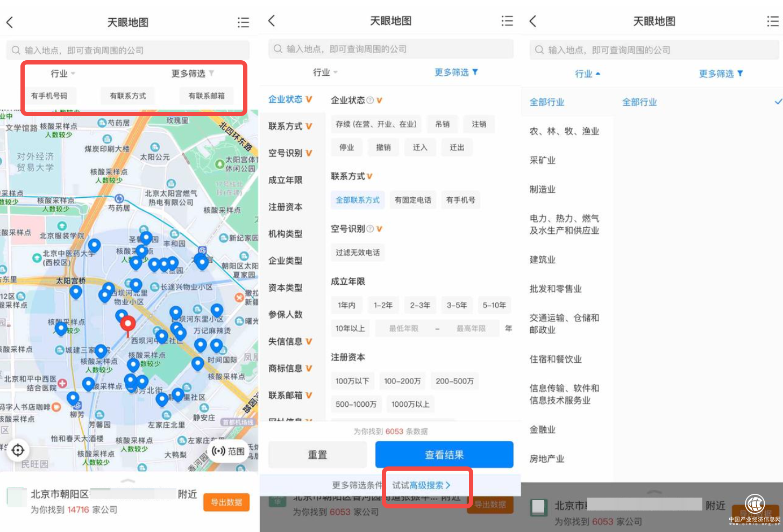Toggle the 有联系方式 filter chip

(x=127, y=96)
